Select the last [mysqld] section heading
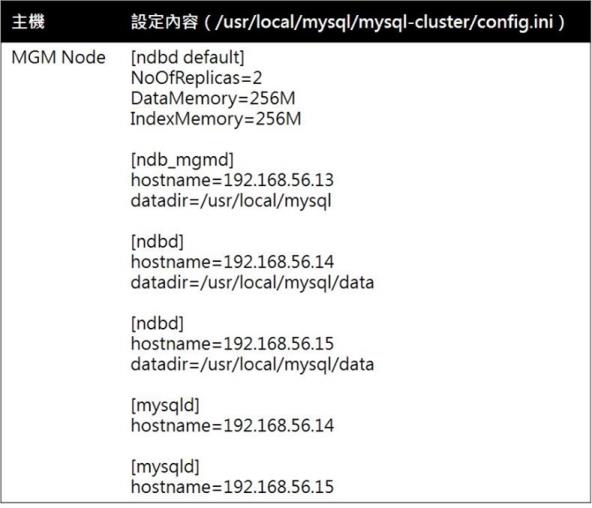This screenshot has height=508, width=592. 165,467
